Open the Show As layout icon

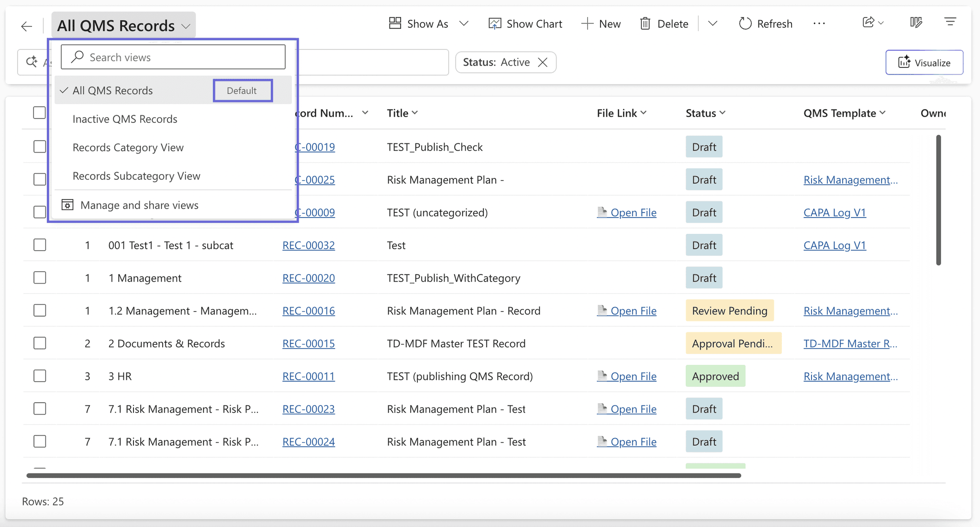395,23
